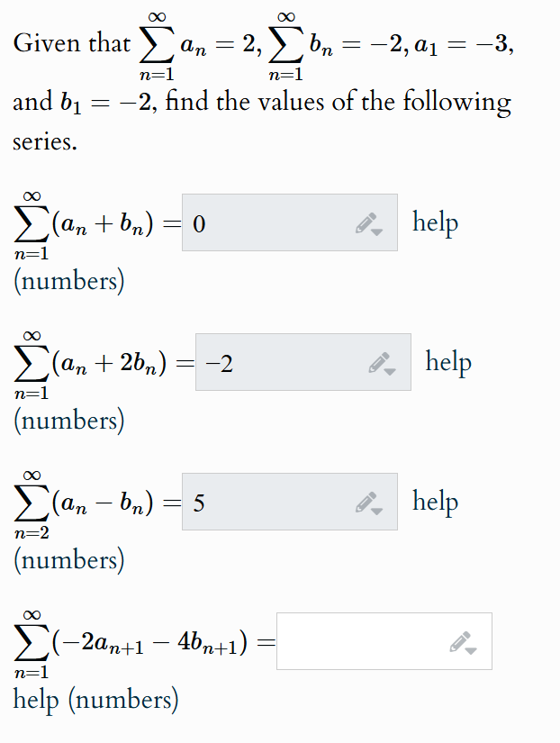Open the (numbers) format link under the first answer

pyautogui.click(x=68, y=280)
